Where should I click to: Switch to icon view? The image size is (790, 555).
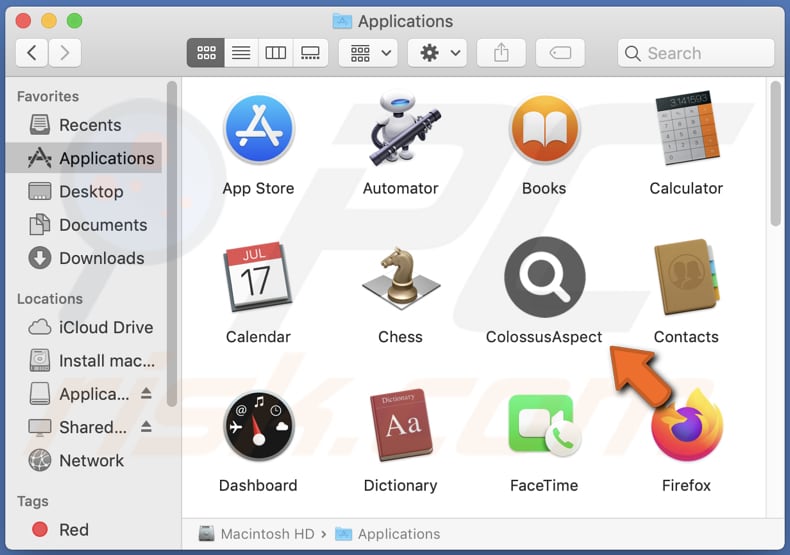coord(206,53)
